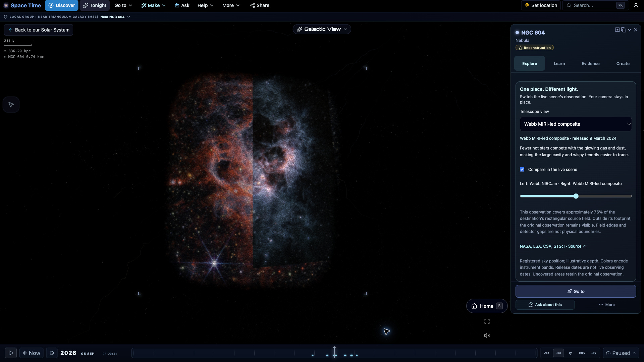Select the 1ky time scale
The image size is (644, 362).
pyautogui.click(x=594, y=353)
